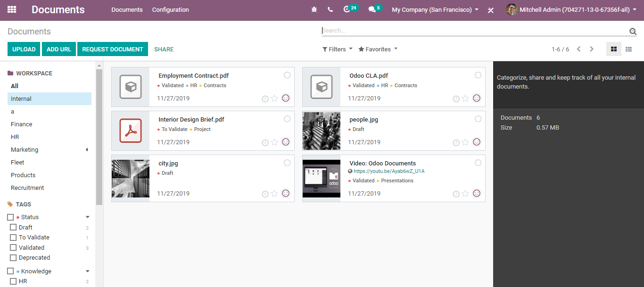Select Odoo CLA.pdf via its circle

pyautogui.click(x=478, y=75)
